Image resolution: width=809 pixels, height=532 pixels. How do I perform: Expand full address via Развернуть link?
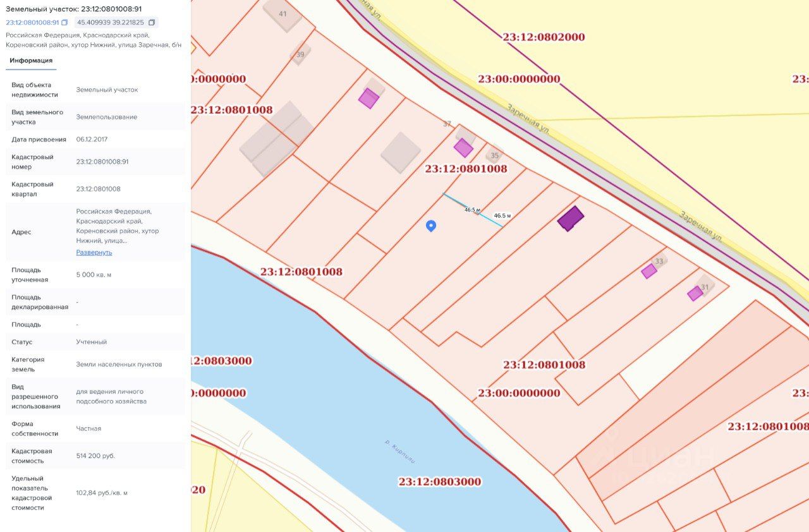point(94,252)
